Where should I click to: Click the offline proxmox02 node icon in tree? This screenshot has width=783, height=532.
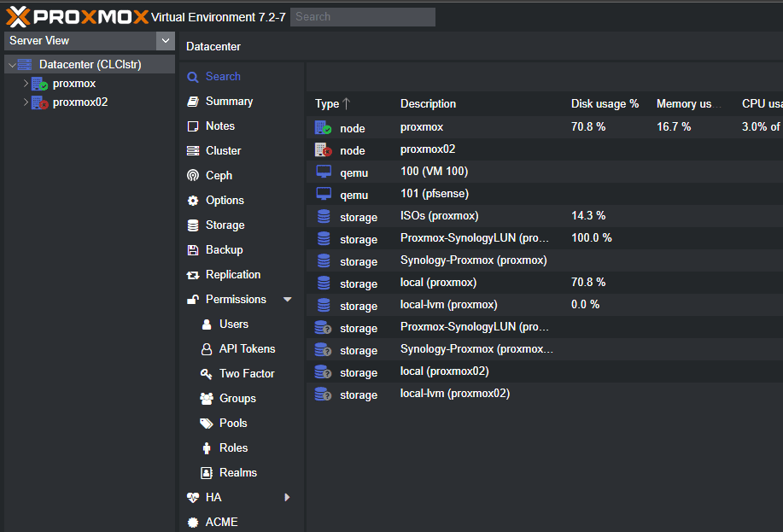click(x=39, y=102)
